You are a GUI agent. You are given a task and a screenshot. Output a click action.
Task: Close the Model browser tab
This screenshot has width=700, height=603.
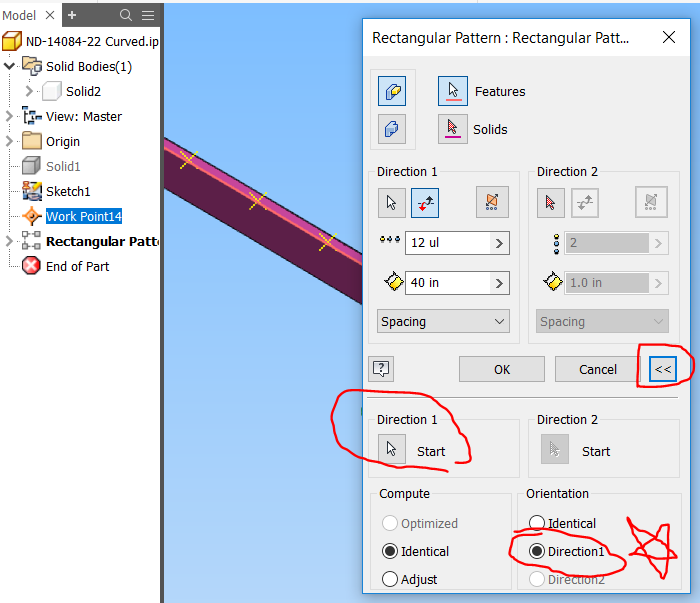click(50, 15)
